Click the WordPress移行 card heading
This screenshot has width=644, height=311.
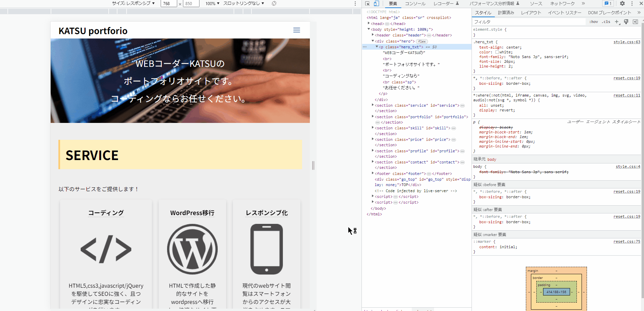tap(192, 213)
